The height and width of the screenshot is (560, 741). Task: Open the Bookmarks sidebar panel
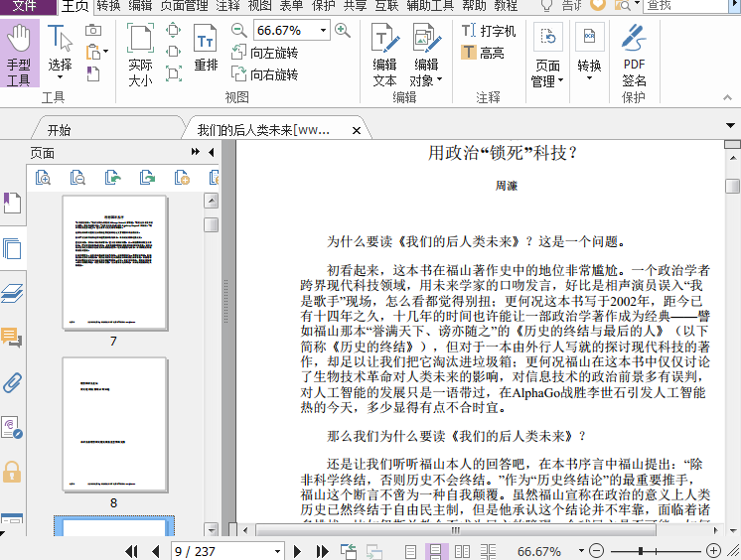(x=12, y=203)
